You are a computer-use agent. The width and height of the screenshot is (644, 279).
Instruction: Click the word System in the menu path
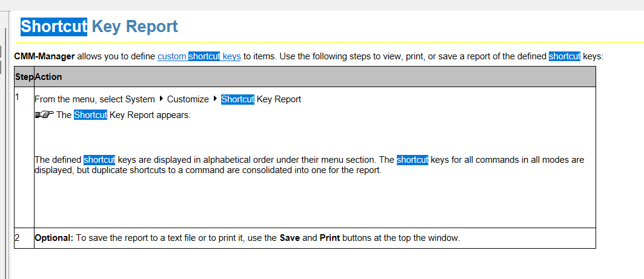[140, 99]
